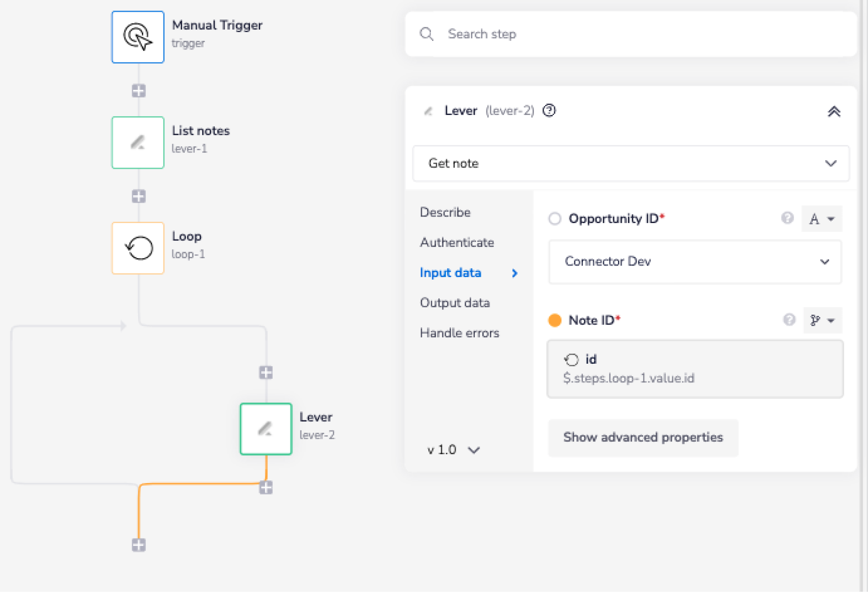
Task: Add step at bottom of workflow
Action: pyautogui.click(x=138, y=545)
